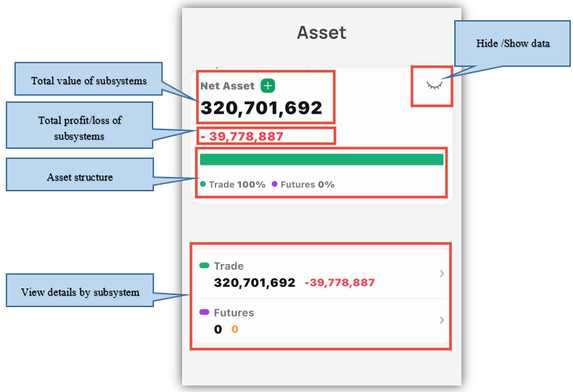Click the Net Asset total value 320,701,692
This screenshot has width=573, height=392.
(261, 108)
